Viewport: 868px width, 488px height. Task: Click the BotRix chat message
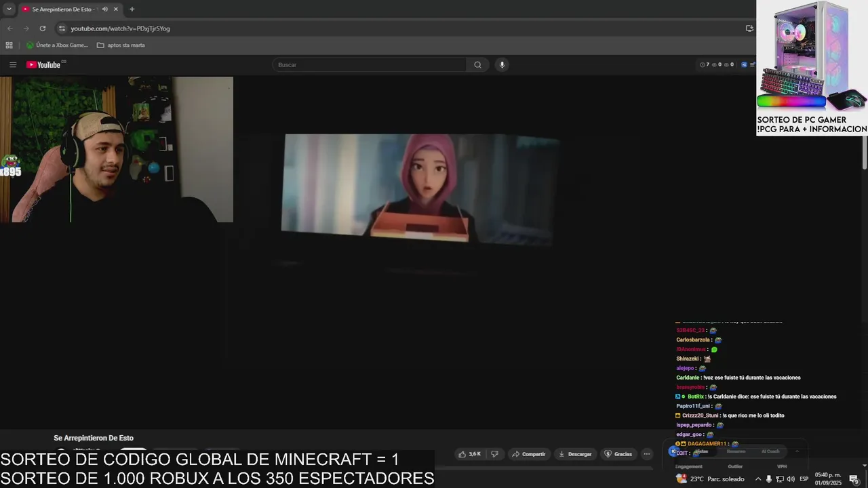coord(756,396)
